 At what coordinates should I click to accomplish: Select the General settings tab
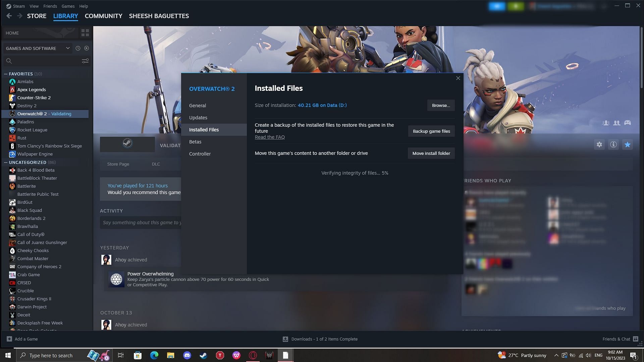197,105
